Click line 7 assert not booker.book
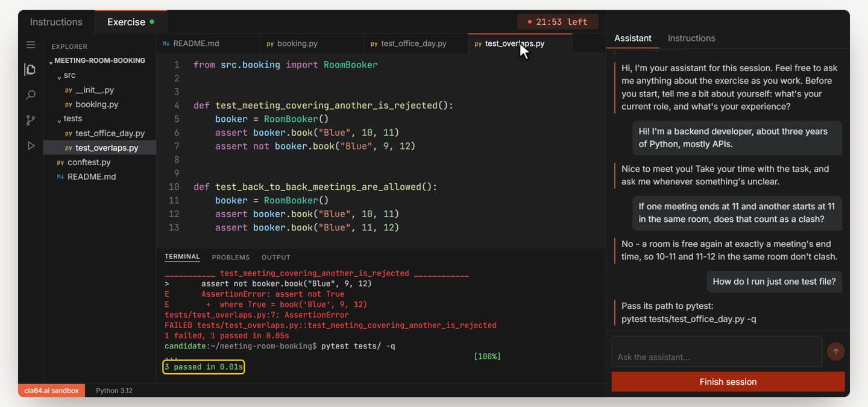The image size is (868, 407). (x=315, y=146)
